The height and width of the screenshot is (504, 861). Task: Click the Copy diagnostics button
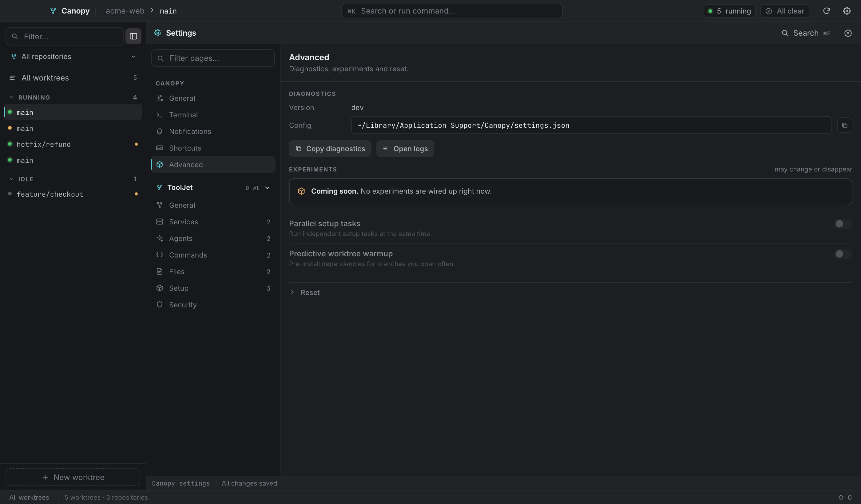(x=330, y=148)
